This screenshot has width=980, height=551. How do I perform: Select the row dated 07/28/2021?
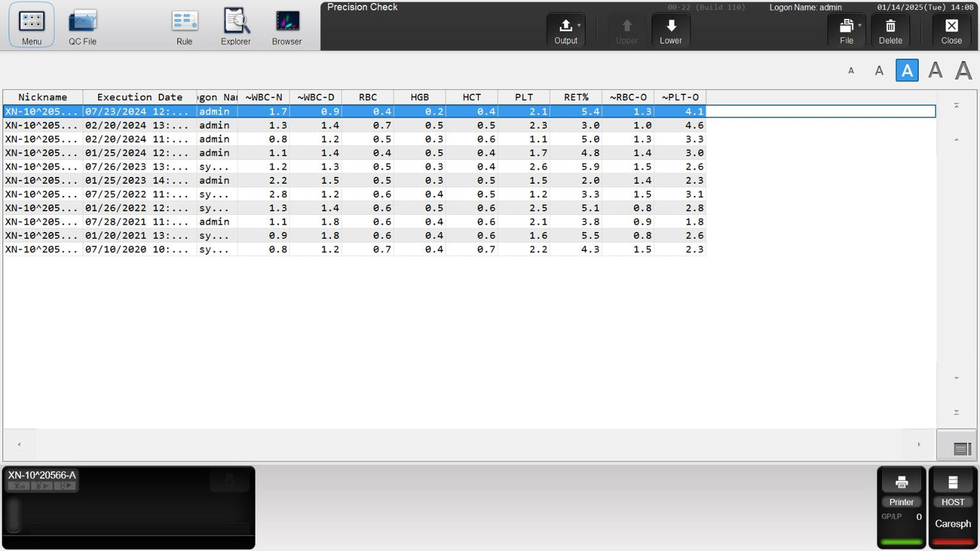pyautogui.click(x=355, y=222)
